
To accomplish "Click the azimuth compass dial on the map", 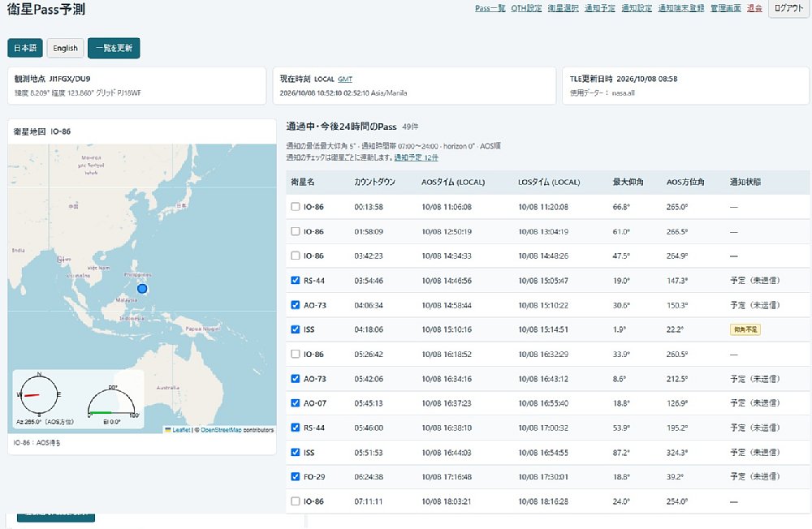I will (x=39, y=394).
